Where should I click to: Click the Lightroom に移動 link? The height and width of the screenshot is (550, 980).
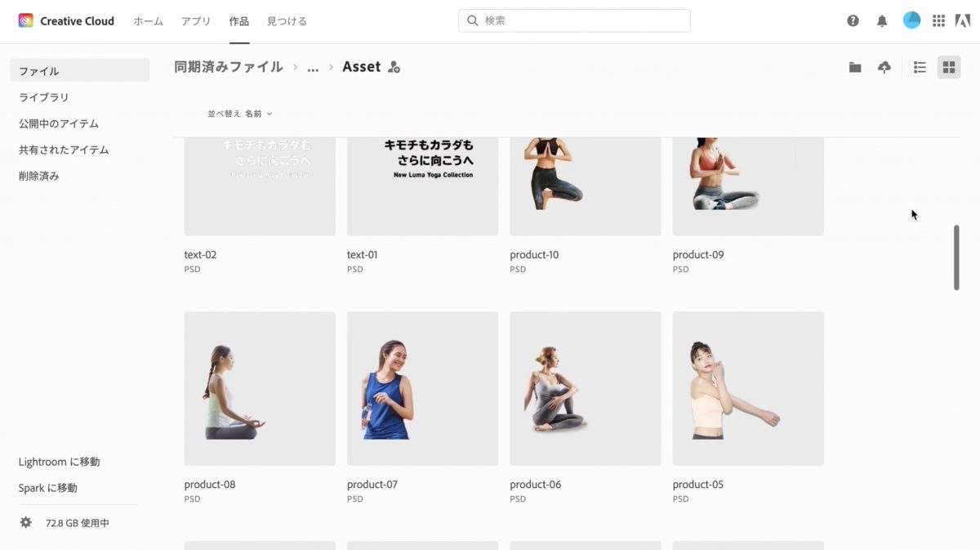pyautogui.click(x=59, y=462)
